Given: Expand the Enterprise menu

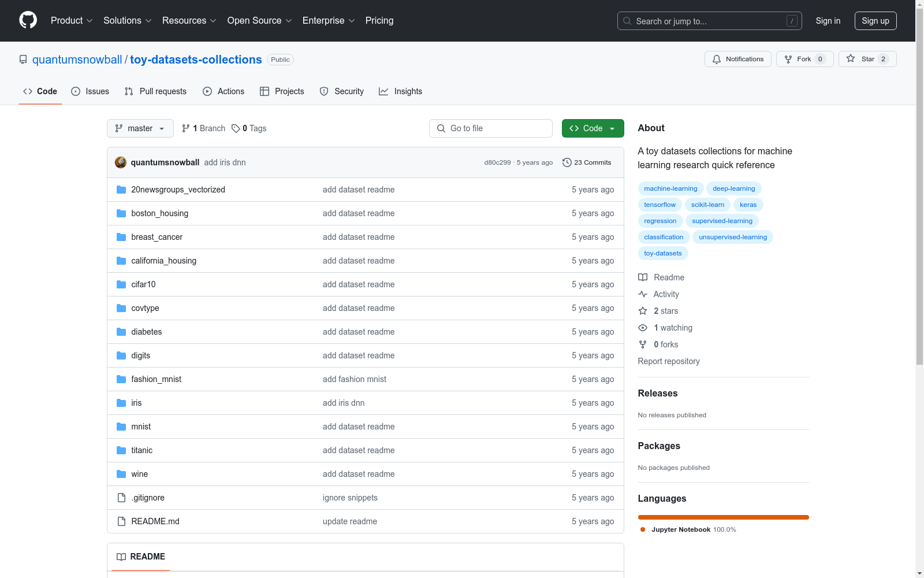Looking at the screenshot, I should pos(329,20).
